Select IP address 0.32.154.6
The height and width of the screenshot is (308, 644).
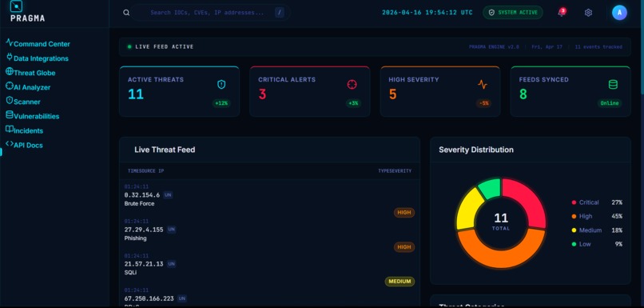pyautogui.click(x=142, y=195)
